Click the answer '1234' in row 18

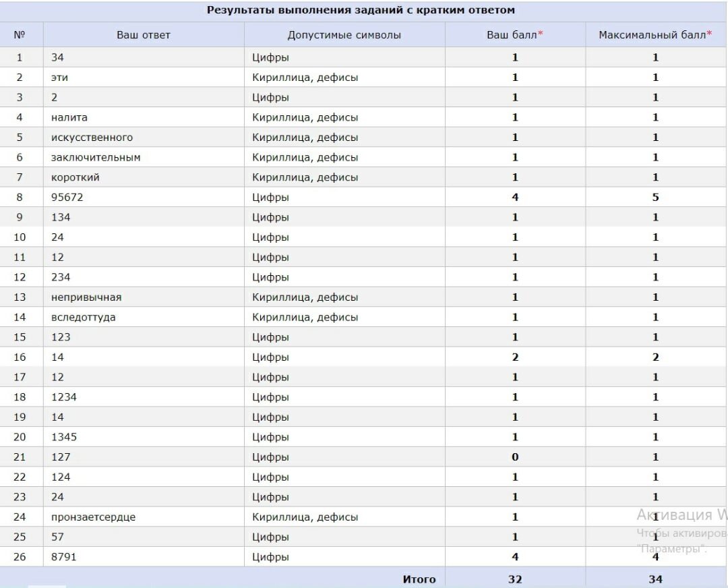point(64,397)
